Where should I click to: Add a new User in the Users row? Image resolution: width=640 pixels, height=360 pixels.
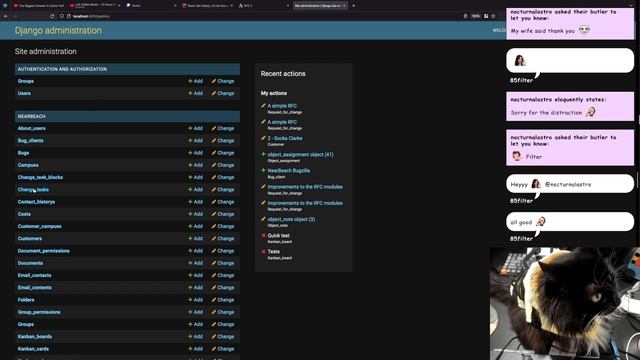196,93
